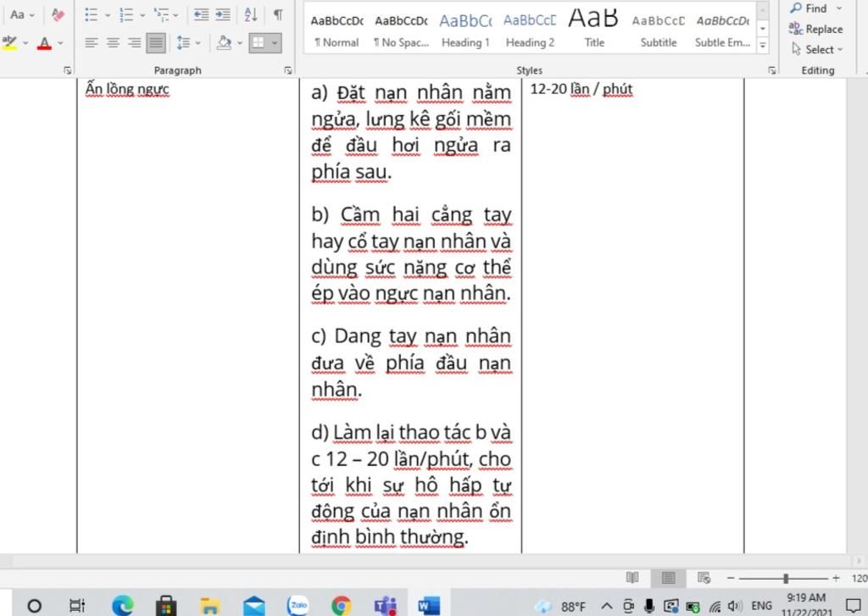Open Microsoft Store from taskbar

(166, 606)
